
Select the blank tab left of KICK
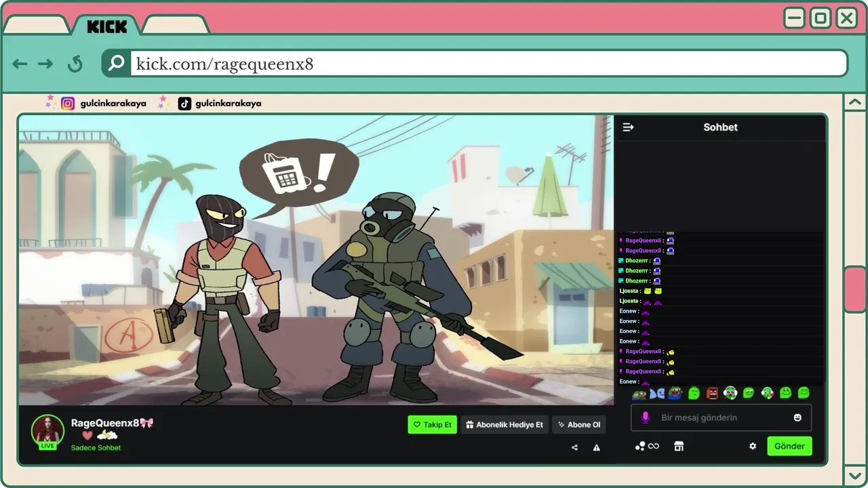(35, 26)
